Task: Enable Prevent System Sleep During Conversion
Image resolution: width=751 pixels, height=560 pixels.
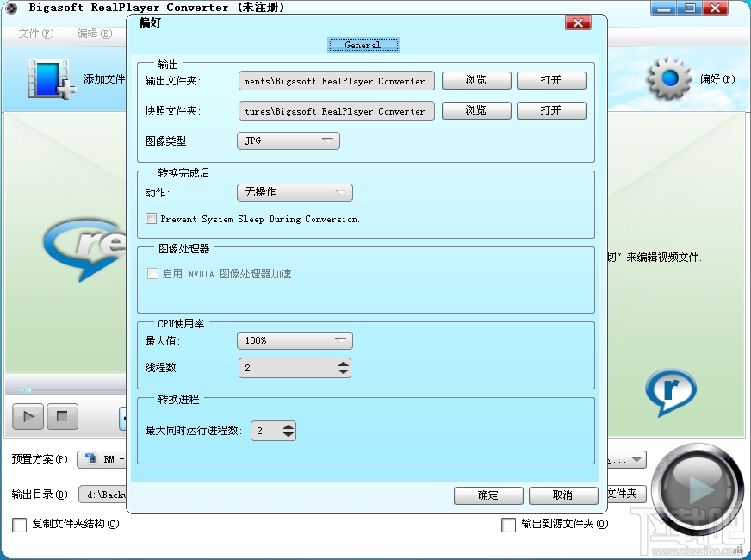Action: (x=151, y=218)
